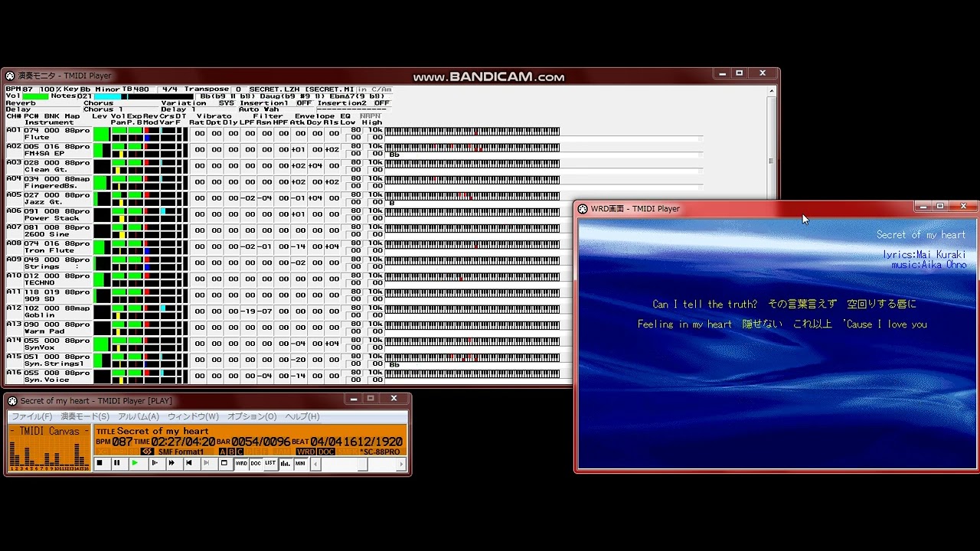
Task: Select channel A01 Flute row
Action: (x=283, y=133)
